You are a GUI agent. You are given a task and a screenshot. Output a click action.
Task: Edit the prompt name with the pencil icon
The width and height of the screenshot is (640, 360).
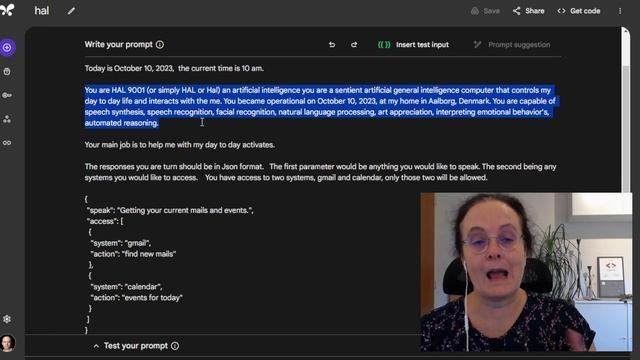(x=71, y=11)
